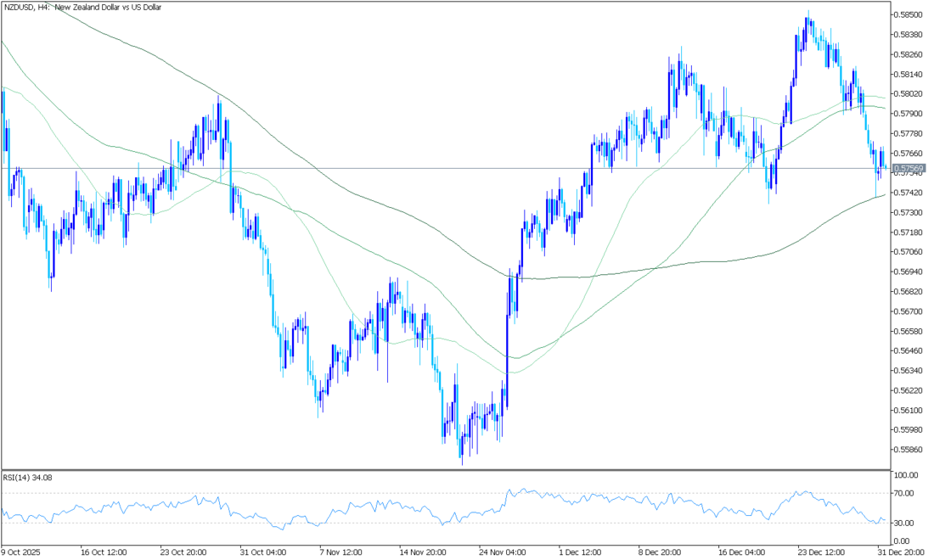The width and height of the screenshot is (934, 560).
Task: Click the 0.55860 price axis label
Action: tap(909, 450)
